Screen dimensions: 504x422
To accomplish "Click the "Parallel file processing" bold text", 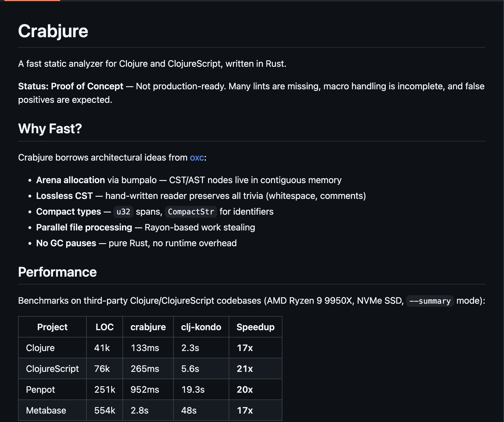I will point(84,227).
